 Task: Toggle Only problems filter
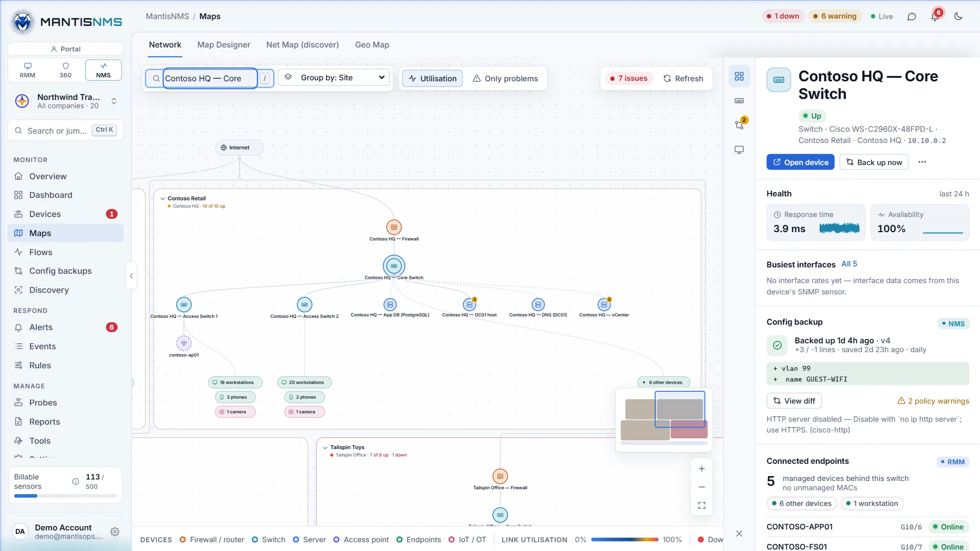tap(505, 78)
